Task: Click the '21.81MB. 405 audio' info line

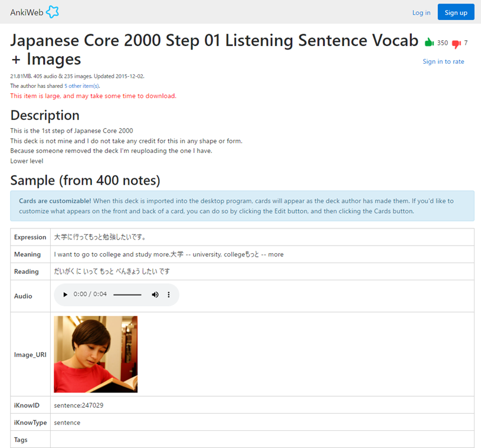Action: tap(77, 76)
